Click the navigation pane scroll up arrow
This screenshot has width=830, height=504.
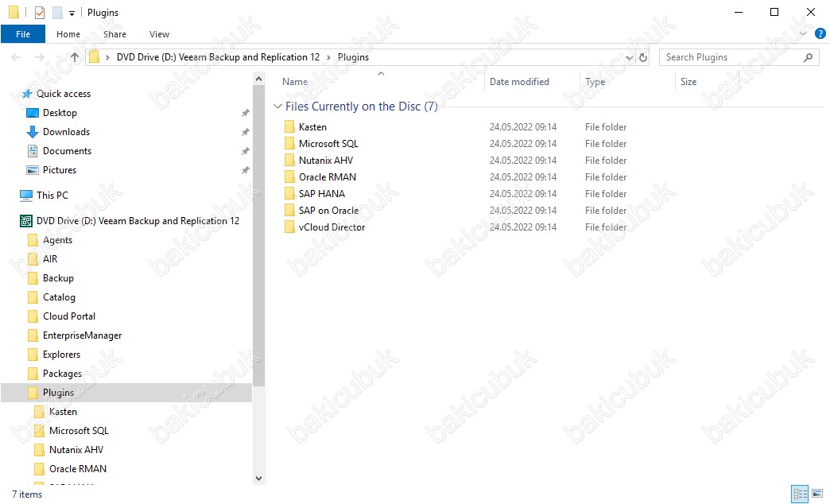click(x=259, y=79)
